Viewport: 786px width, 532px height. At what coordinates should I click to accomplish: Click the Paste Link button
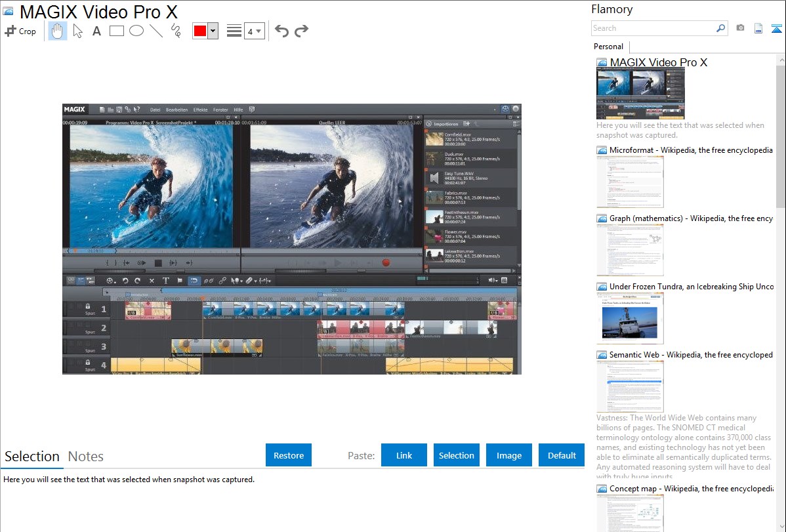pyautogui.click(x=404, y=455)
